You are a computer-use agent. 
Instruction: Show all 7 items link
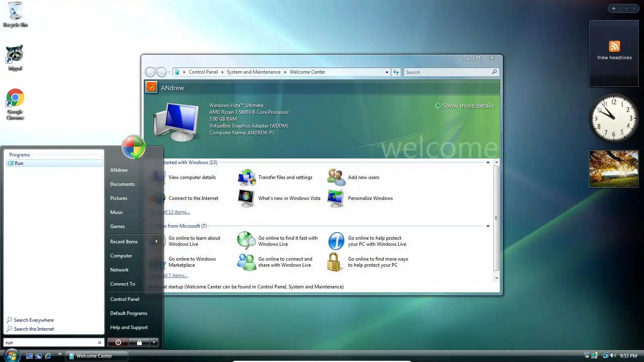pos(175,276)
